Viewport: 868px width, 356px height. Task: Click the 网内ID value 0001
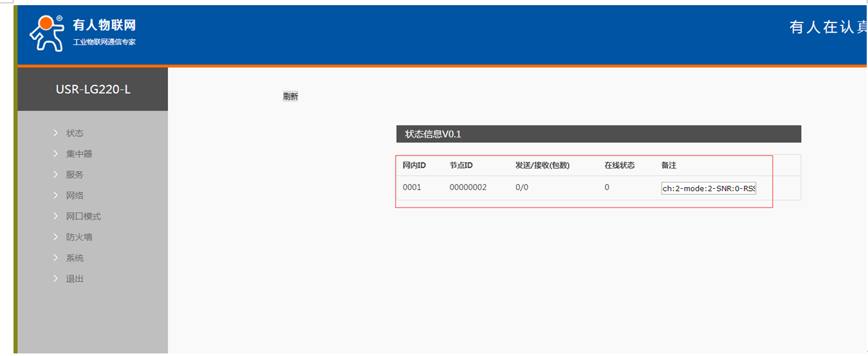coord(412,188)
